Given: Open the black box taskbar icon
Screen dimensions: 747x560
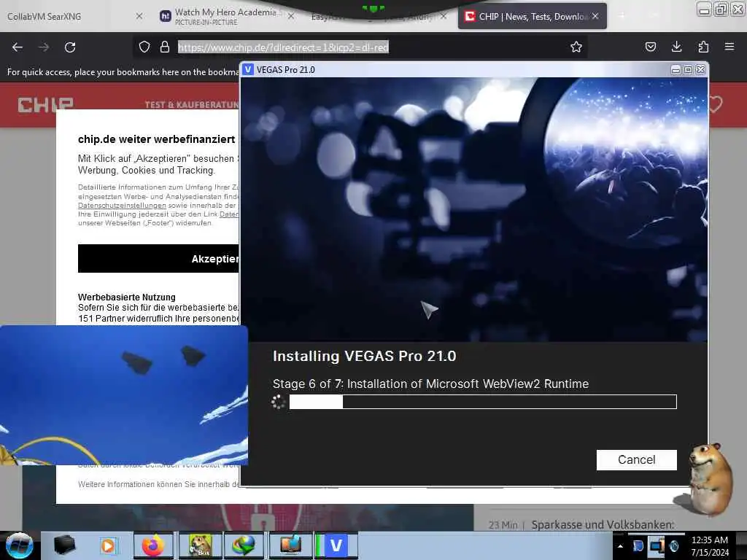Looking at the screenshot, I should (64, 545).
